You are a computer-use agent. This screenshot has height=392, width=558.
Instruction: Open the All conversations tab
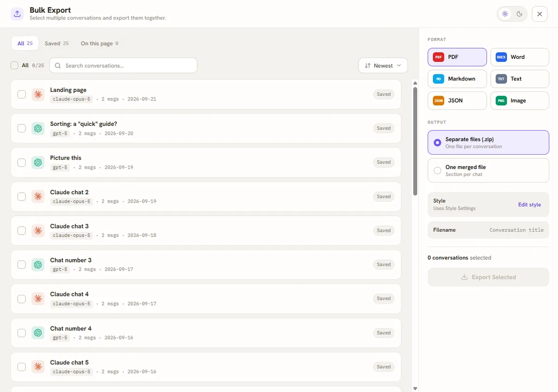pyautogui.click(x=25, y=43)
